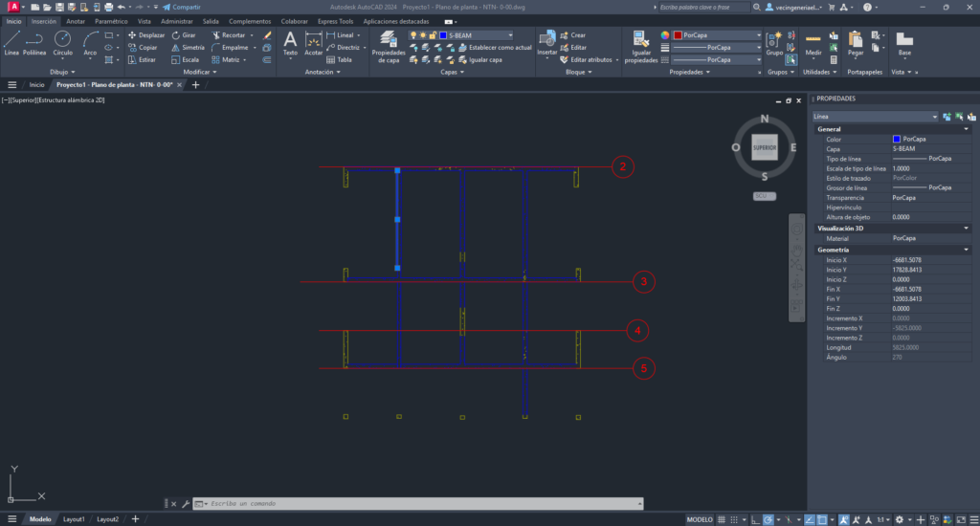Toggle object snap tracking in status bar
Image resolution: width=980 pixels, height=526 pixels.
click(810, 519)
